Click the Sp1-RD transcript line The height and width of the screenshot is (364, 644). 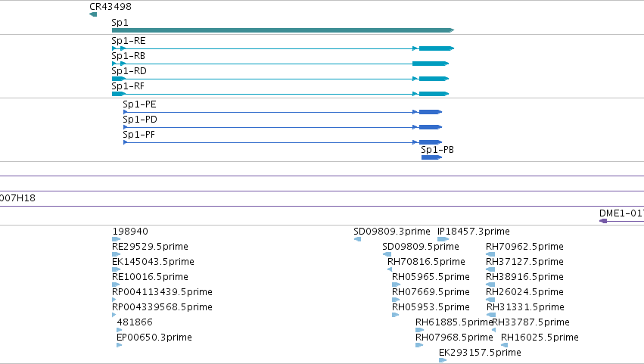coord(280,79)
